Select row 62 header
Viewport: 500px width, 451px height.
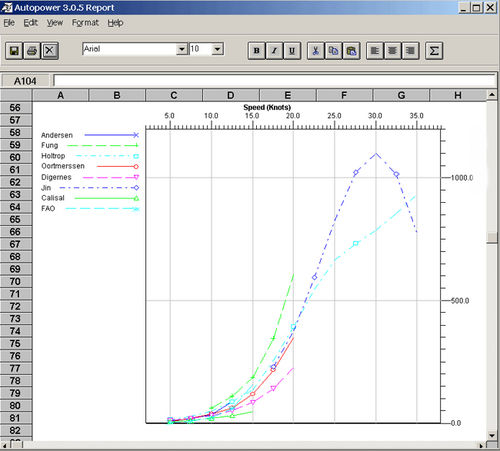[x=16, y=182]
